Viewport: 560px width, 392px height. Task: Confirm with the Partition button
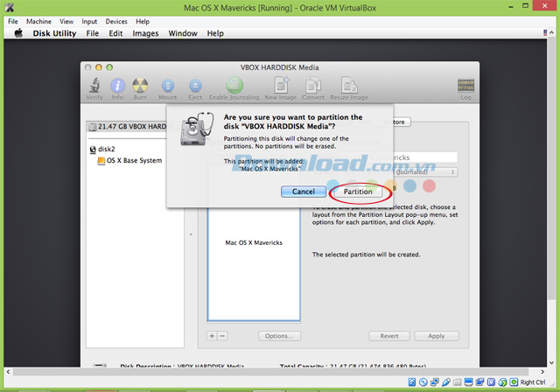coord(358,192)
